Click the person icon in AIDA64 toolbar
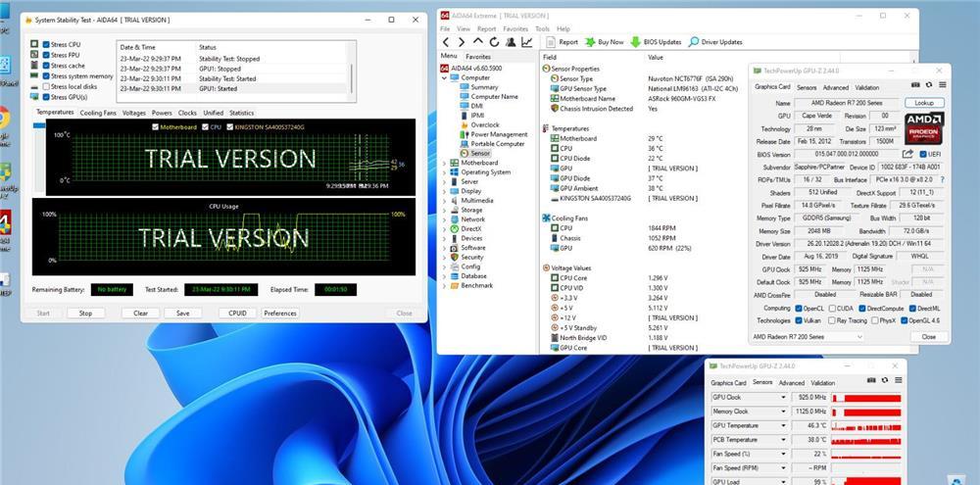Image resolution: width=980 pixels, height=485 pixels. 511,42
